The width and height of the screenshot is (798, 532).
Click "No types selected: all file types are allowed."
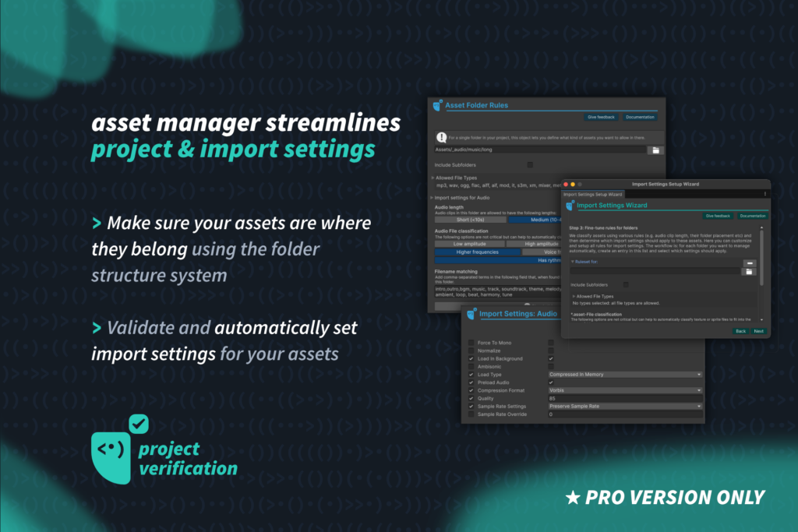(616, 303)
